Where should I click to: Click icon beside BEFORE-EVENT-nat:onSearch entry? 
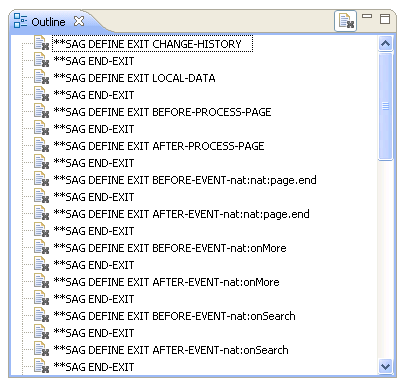coord(42,316)
